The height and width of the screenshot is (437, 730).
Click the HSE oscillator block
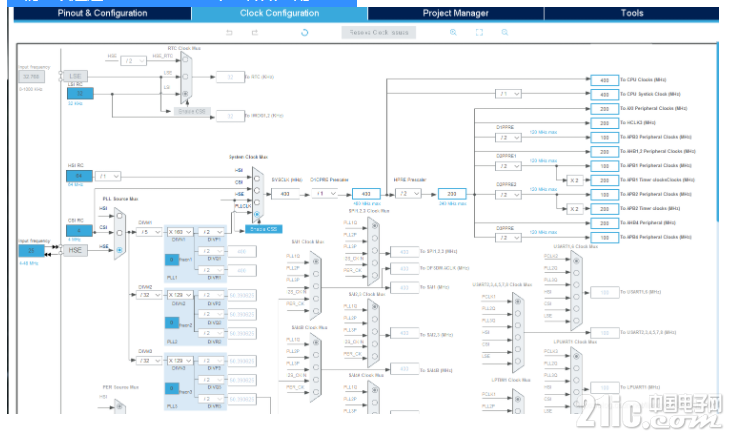pos(75,250)
